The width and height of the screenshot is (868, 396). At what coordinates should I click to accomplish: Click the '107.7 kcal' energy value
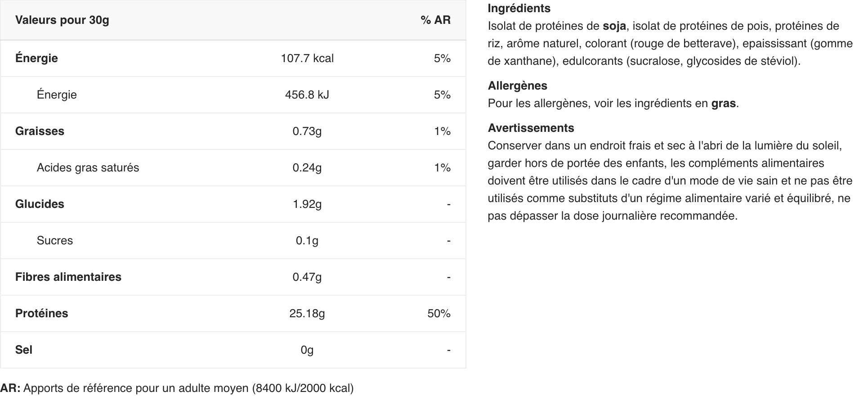[307, 58]
